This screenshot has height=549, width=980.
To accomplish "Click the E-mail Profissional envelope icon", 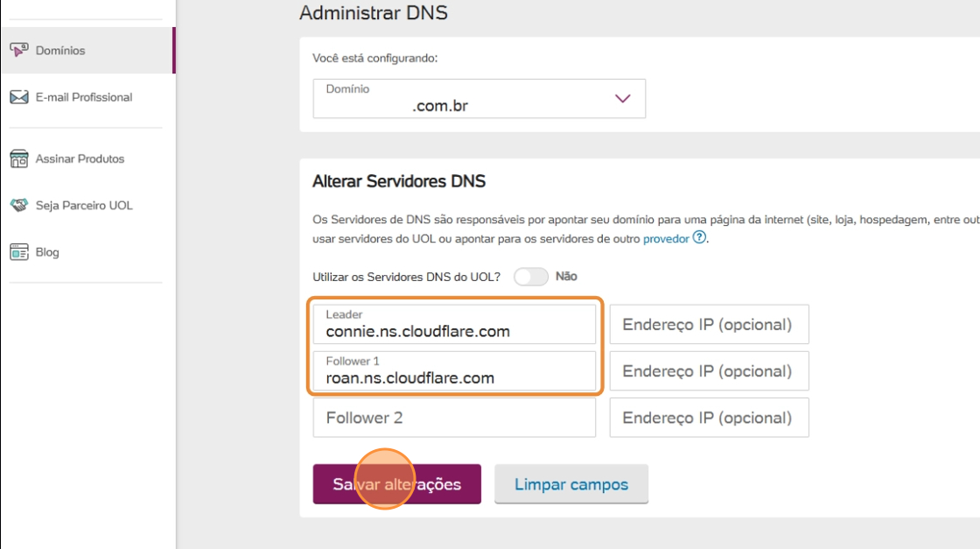I will 19,97.
